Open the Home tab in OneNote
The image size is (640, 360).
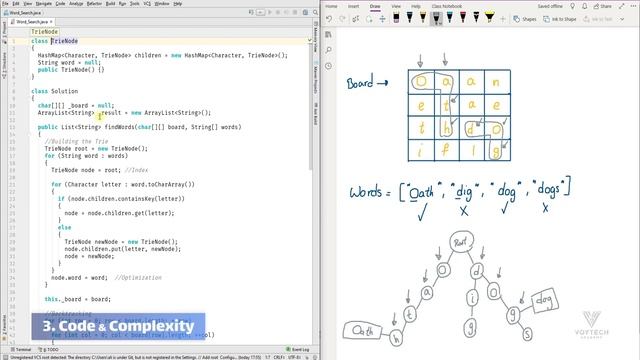tap(331, 6)
